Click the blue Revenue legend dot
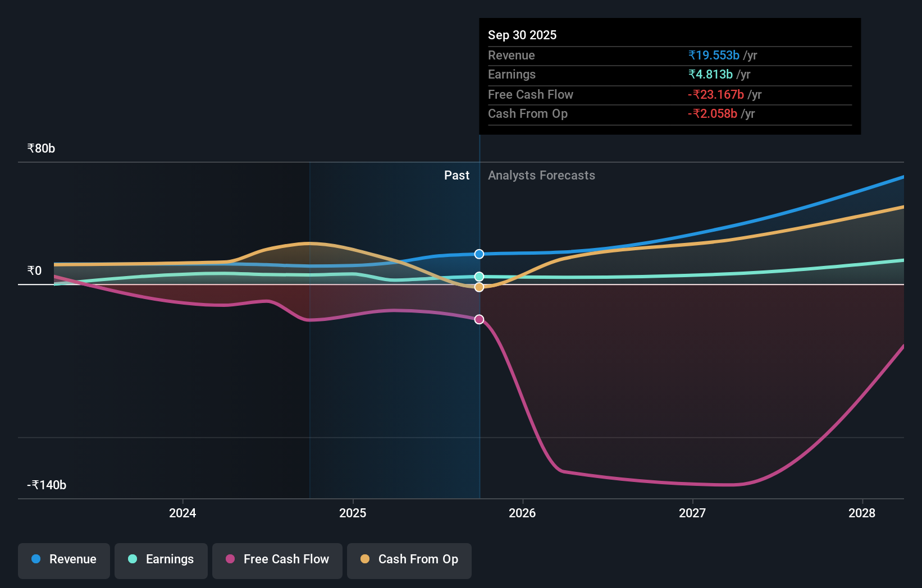Image resolution: width=922 pixels, height=588 pixels. pyautogui.click(x=36, y=559)
